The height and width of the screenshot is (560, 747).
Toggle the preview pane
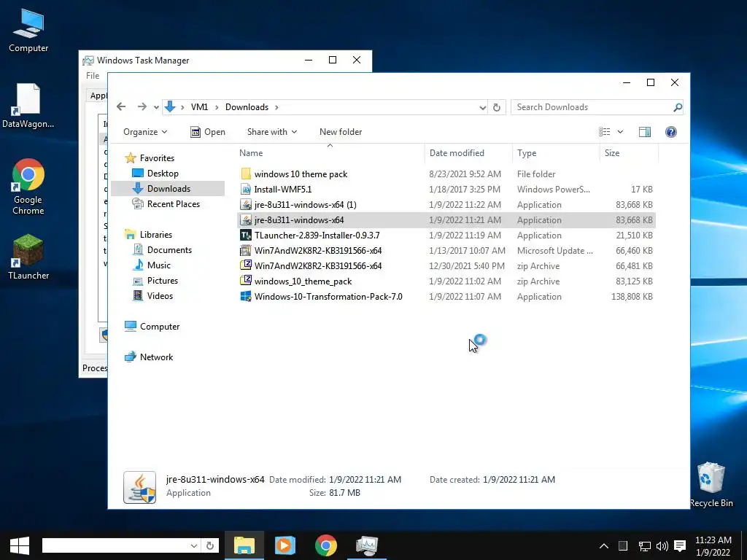click(645, 132)
